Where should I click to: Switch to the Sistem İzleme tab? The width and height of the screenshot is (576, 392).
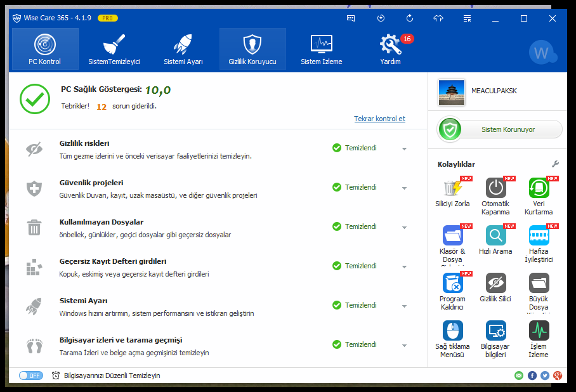(322, 49)
